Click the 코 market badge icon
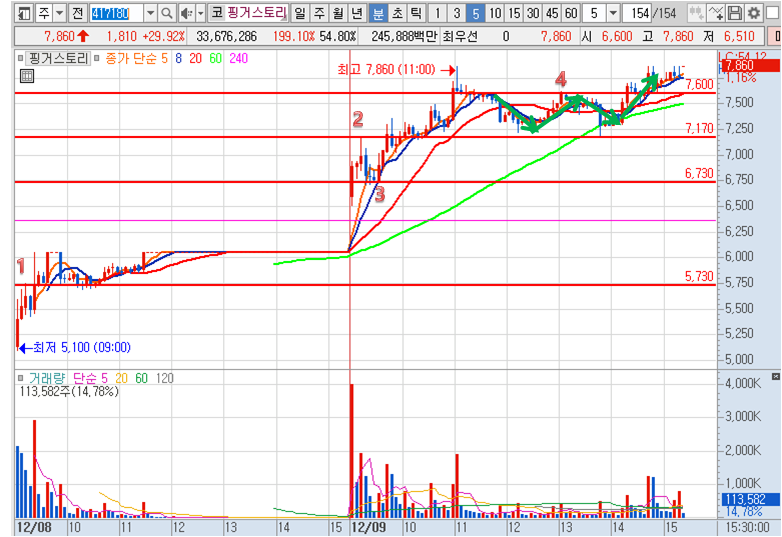The height and width of the screenshot is (537, 782). (x=216, y=13)
